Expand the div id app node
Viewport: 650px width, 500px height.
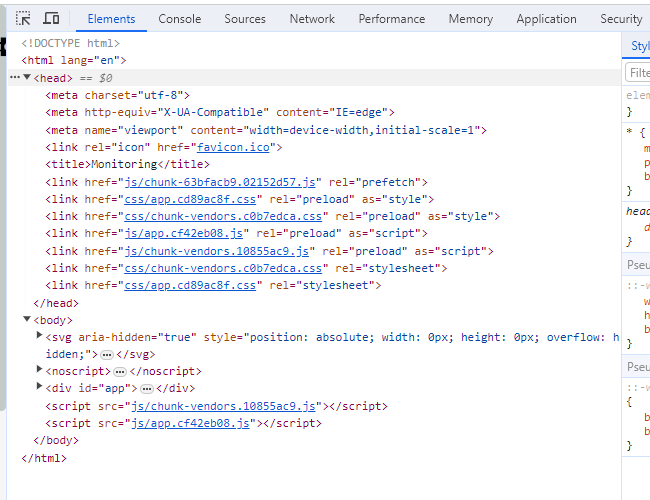(x=39, y=388)
